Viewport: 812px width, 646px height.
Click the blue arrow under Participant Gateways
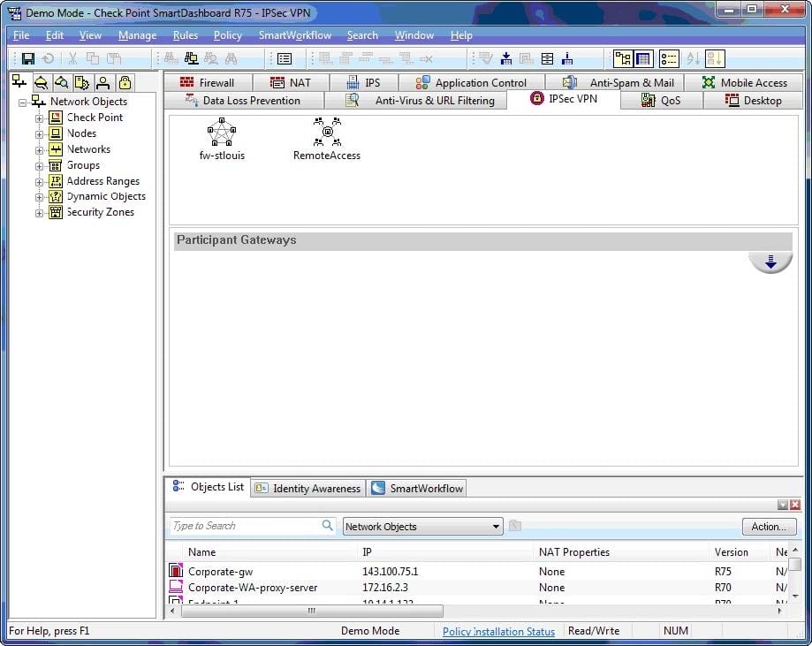coord(770,262)
